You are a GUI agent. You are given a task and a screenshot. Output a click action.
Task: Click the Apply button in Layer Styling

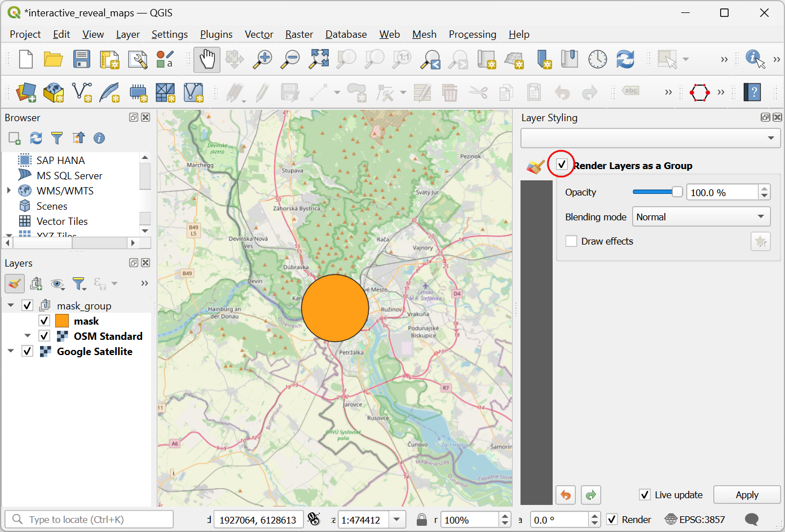(x=747, y=495)
